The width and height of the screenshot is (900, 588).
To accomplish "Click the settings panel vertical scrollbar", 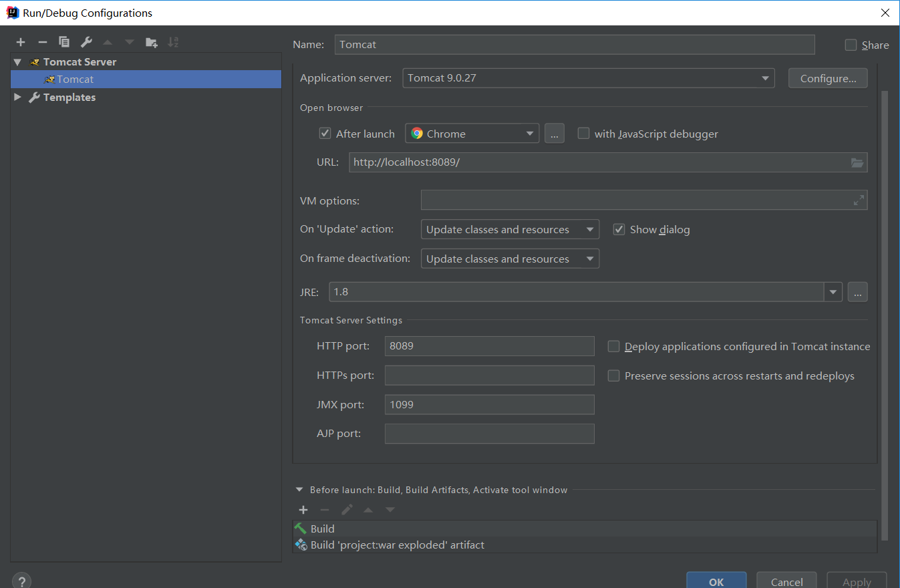I will (885, 314).
